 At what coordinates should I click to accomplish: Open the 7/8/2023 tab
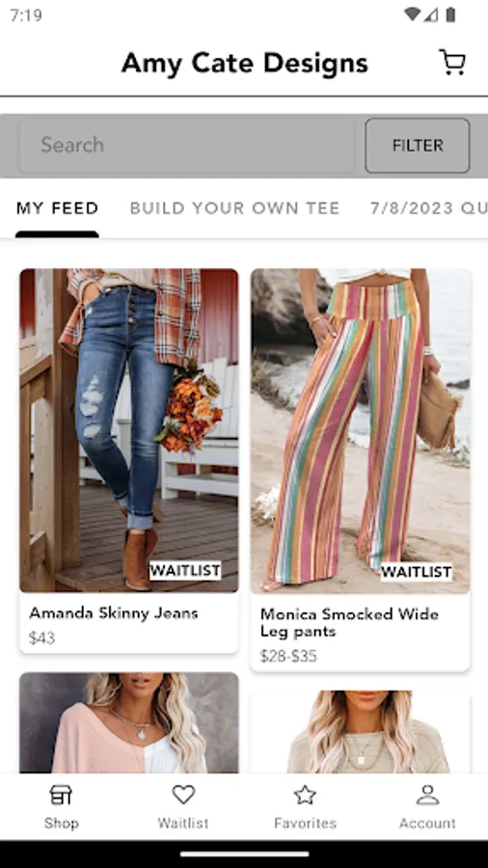point(429,208)
